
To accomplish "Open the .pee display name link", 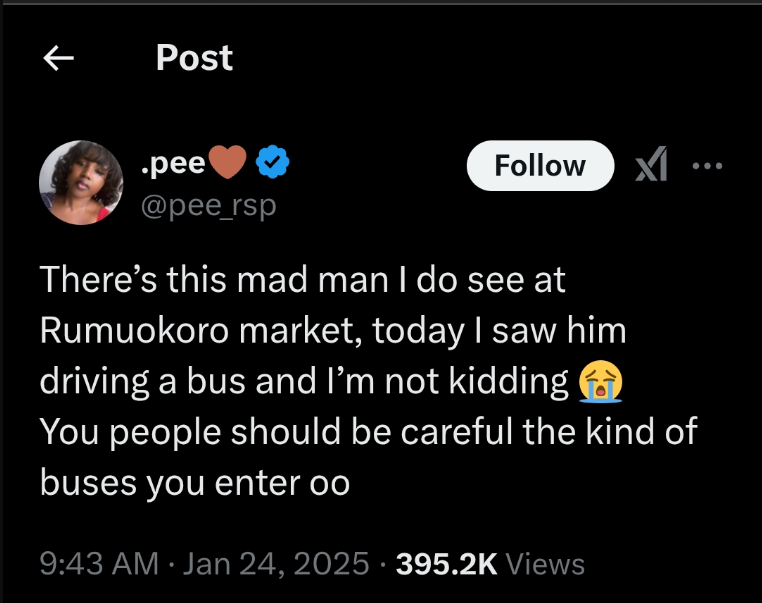I will (x=172, y=161).
